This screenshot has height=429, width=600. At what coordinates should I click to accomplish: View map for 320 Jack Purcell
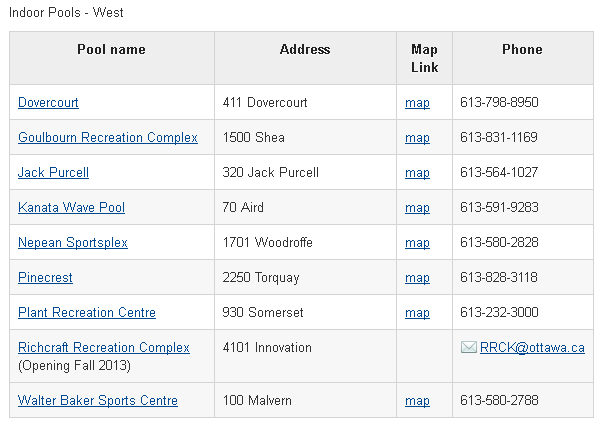pyautogui.click(x=417, y=173)
